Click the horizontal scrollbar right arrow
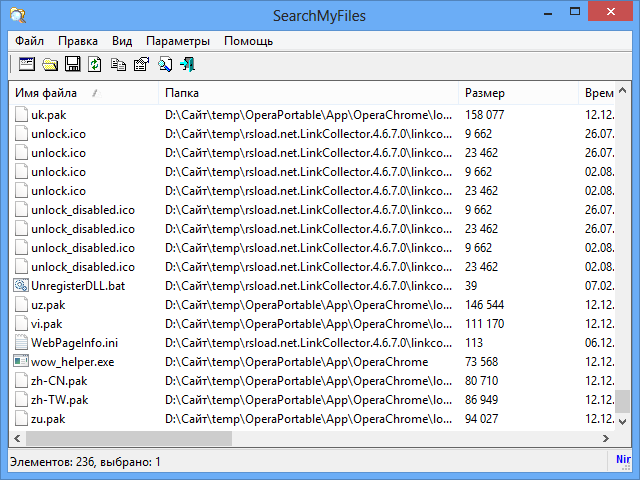The height and width of the screenshot is (480, 640). pos(606,438)
